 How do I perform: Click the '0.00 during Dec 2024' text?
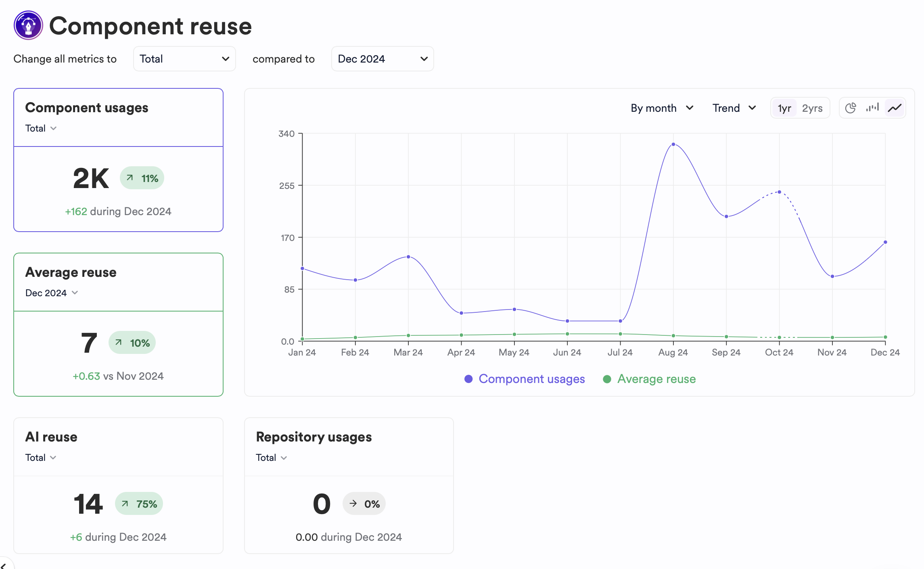click(x=349, y=537)
